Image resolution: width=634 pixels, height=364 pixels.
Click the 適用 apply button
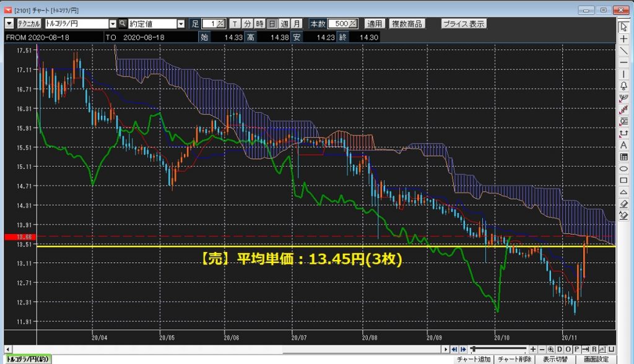(375, 24)
